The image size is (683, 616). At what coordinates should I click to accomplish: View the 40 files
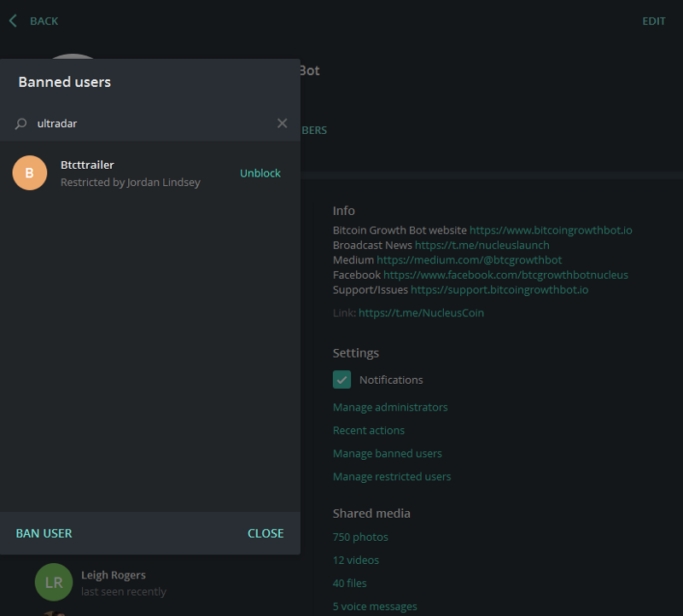tap(349, 584)
